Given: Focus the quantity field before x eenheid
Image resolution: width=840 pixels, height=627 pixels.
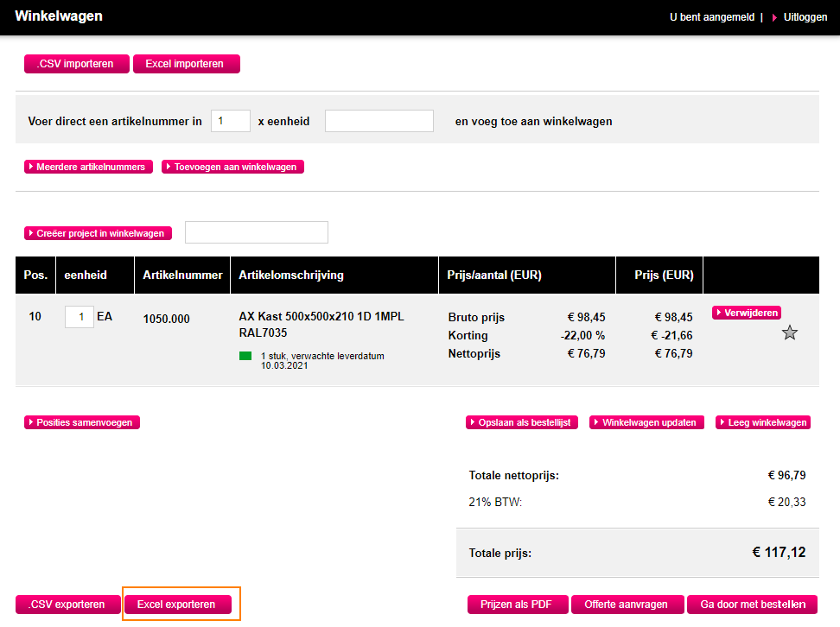Looking at the screenshot, I should click(231, 121).
